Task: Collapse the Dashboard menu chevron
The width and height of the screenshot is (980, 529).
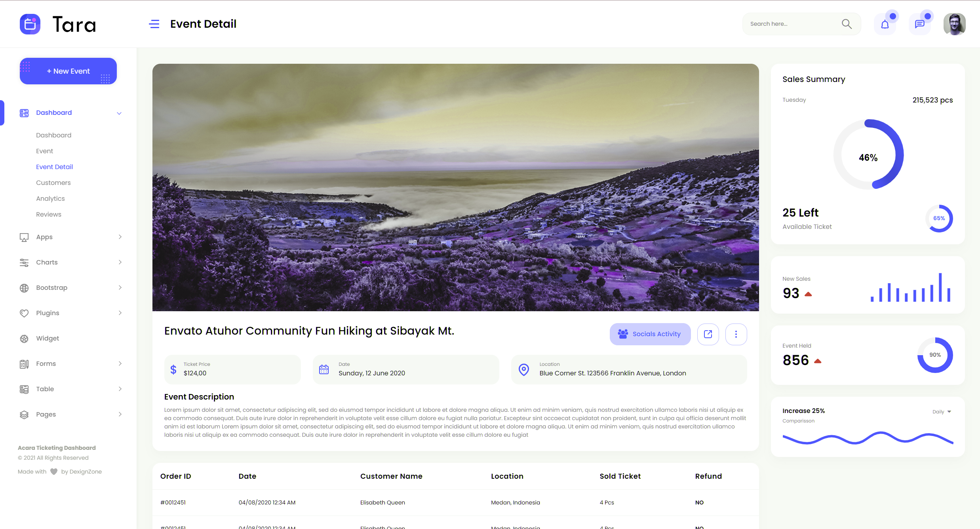Action: (119, 113)
